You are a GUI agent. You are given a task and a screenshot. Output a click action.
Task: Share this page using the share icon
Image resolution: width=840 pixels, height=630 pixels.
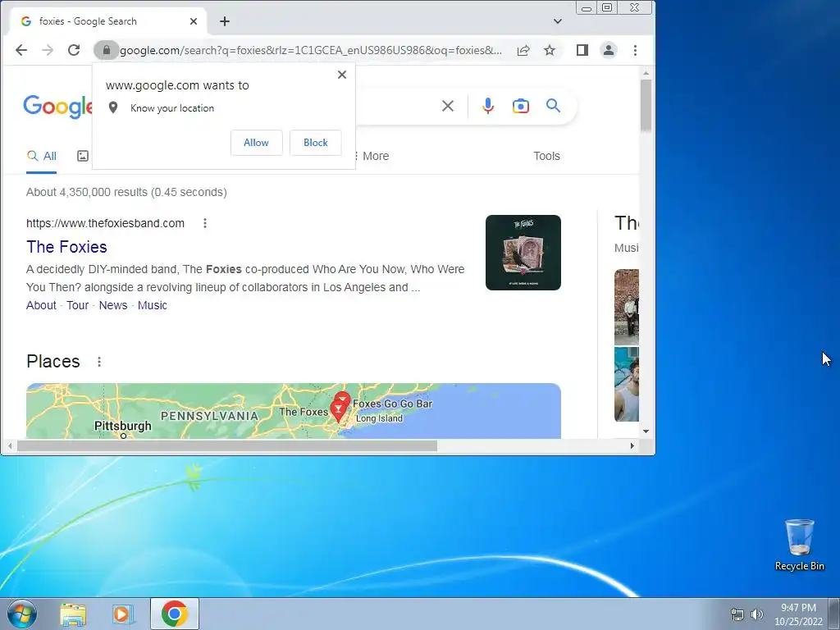[523, 50]
